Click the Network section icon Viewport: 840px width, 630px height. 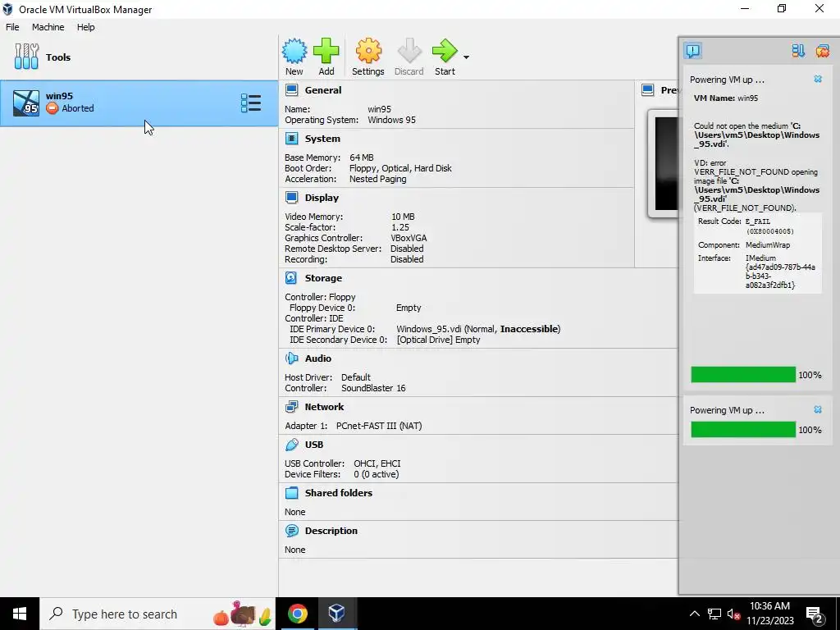291,407
